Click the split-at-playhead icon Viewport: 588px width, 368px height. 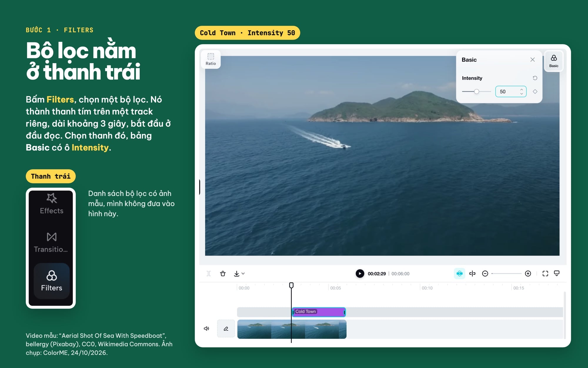click(472, 273)
